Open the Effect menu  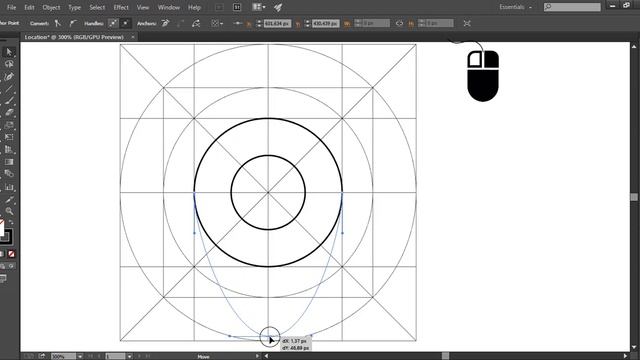121,7
